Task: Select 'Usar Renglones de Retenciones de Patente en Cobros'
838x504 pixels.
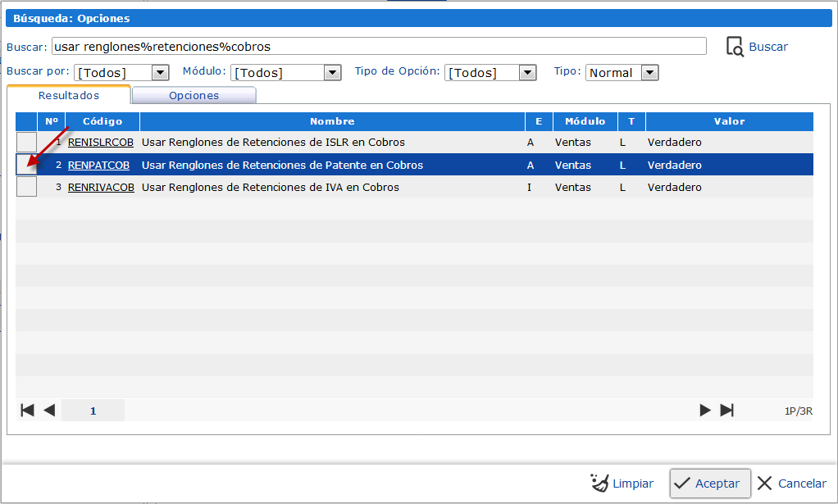Action: pos(282,165)
